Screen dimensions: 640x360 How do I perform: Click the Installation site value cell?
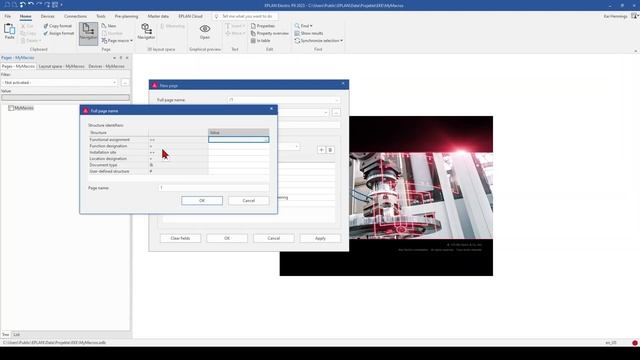(239, 152)
